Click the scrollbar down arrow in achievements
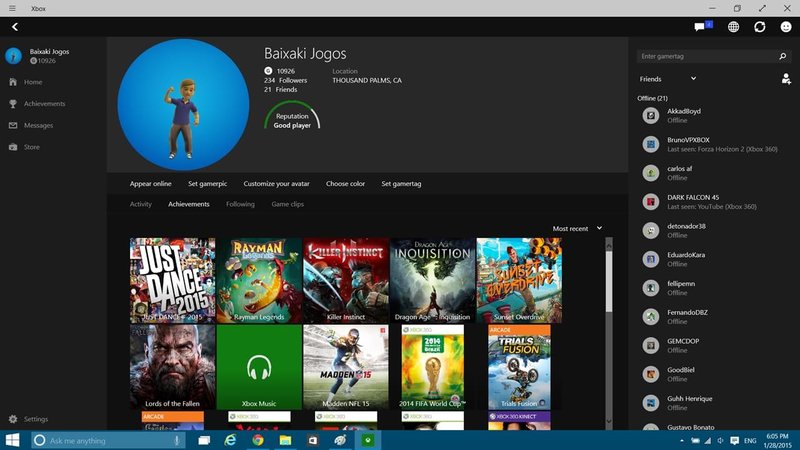Screen dimensions: 800x450 coord(609,421)
